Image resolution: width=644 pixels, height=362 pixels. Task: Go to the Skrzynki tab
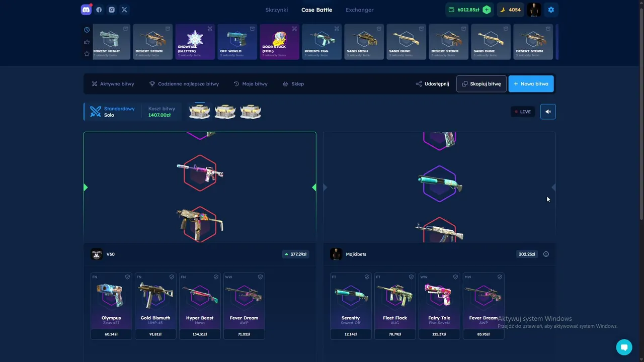(x=277, y=10)
